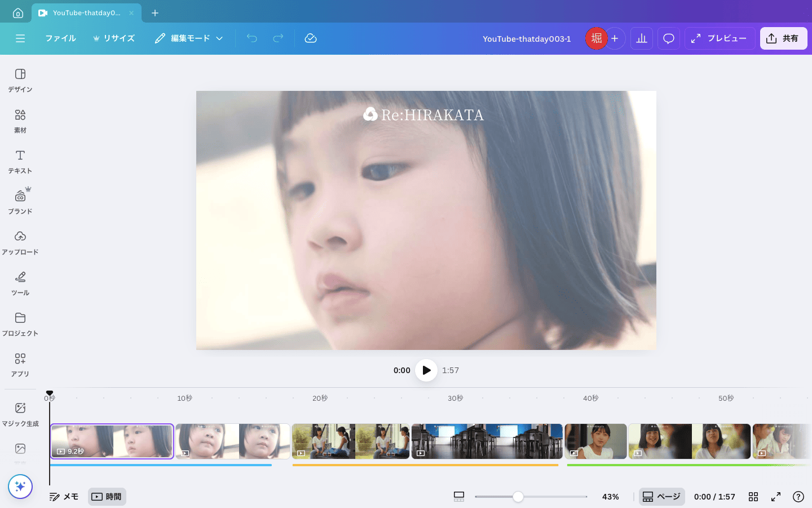Screen dimensions: 812x508
Task: Open the insights chart icon
Action: click(641, 38)
